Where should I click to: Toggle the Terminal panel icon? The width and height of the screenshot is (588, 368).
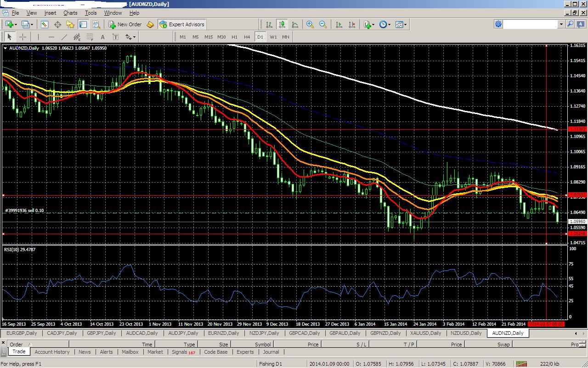pyautogui.click(x=83, y=24)
